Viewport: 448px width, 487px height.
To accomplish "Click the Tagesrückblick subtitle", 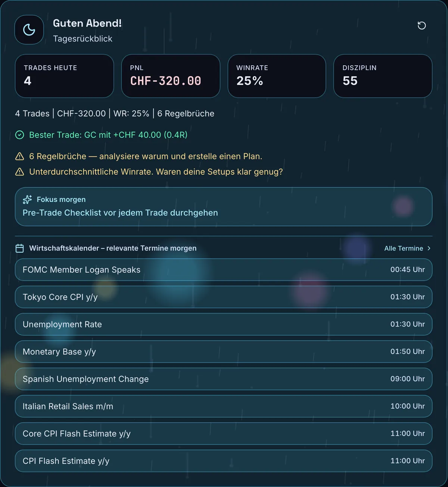I will click(x=83, y=39).
